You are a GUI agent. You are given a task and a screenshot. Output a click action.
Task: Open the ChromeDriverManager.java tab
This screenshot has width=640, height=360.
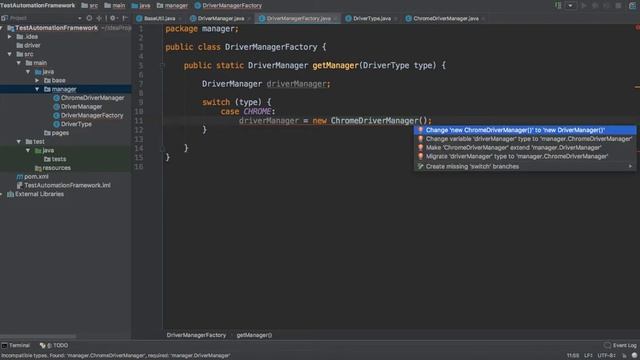point(446,18)
